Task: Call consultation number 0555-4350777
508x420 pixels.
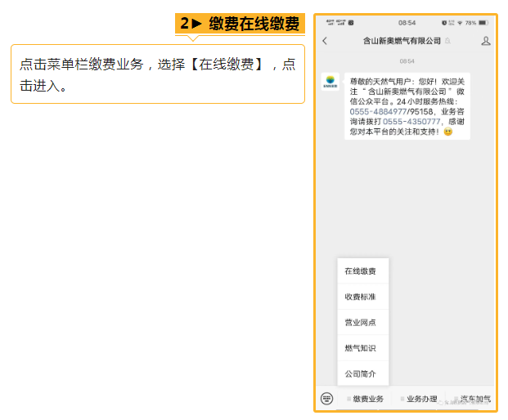Action: click(411, 122)
